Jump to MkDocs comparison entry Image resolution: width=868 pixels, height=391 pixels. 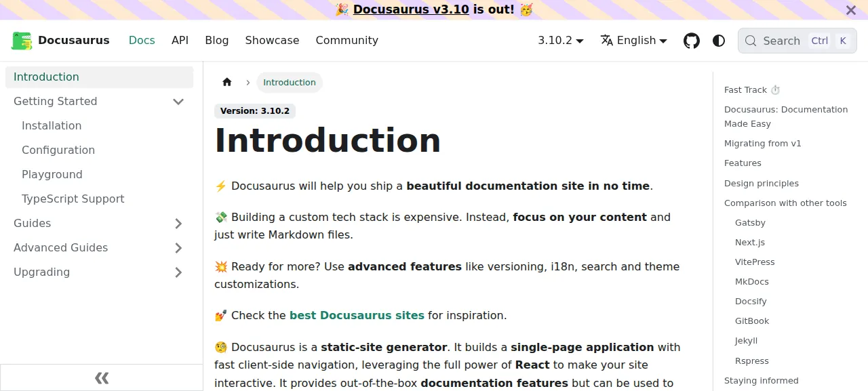752,282
